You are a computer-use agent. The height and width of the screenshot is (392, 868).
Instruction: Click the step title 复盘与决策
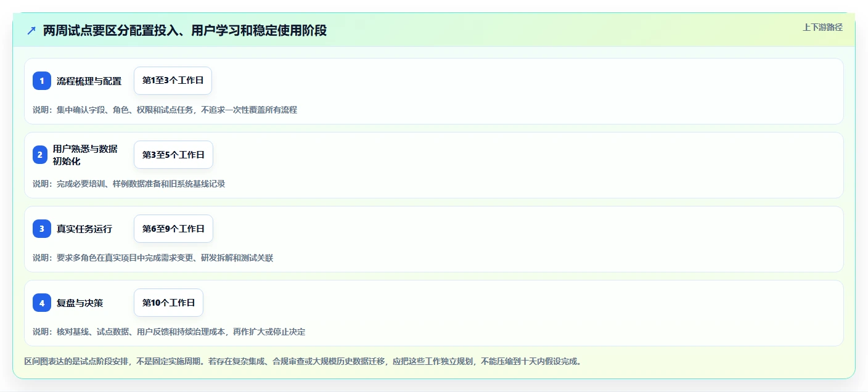tap(80, 303)
